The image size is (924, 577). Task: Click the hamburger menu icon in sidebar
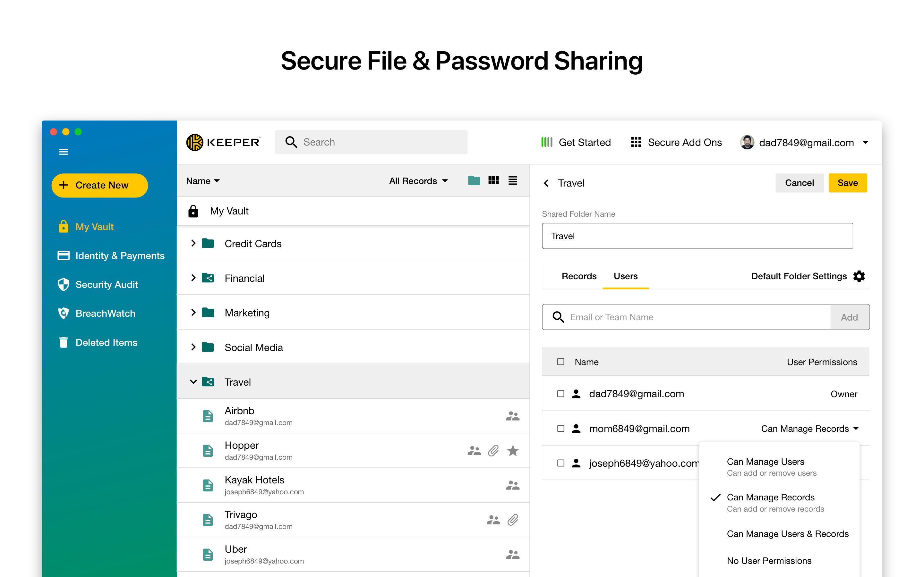point(64,152)
